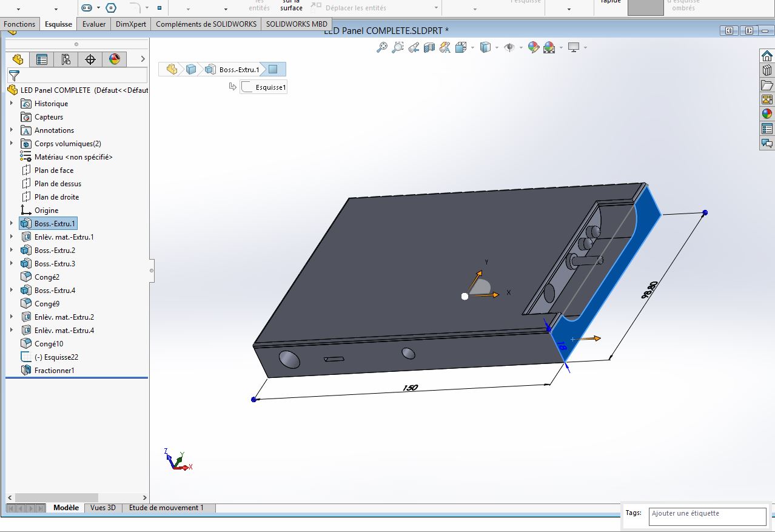
Task: Click the polygon tool icon
Action: click(x=110, y=8)
